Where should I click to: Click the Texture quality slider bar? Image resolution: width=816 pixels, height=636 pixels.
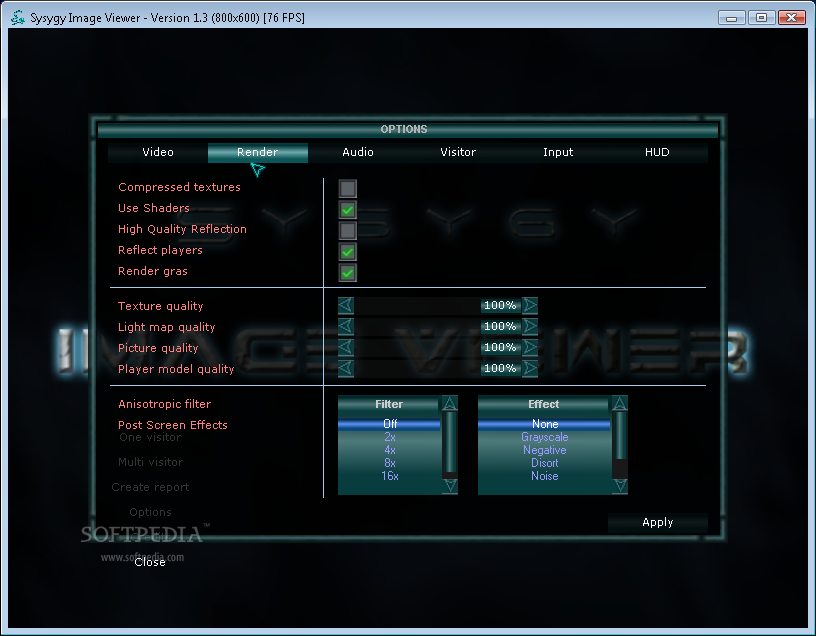tap(438, 306)
